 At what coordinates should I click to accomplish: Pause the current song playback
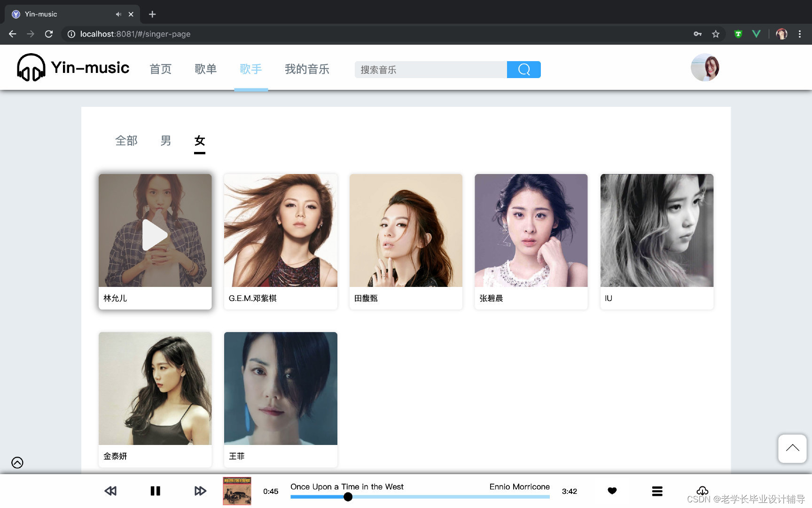pyautogui.click(x=155, y=491)
